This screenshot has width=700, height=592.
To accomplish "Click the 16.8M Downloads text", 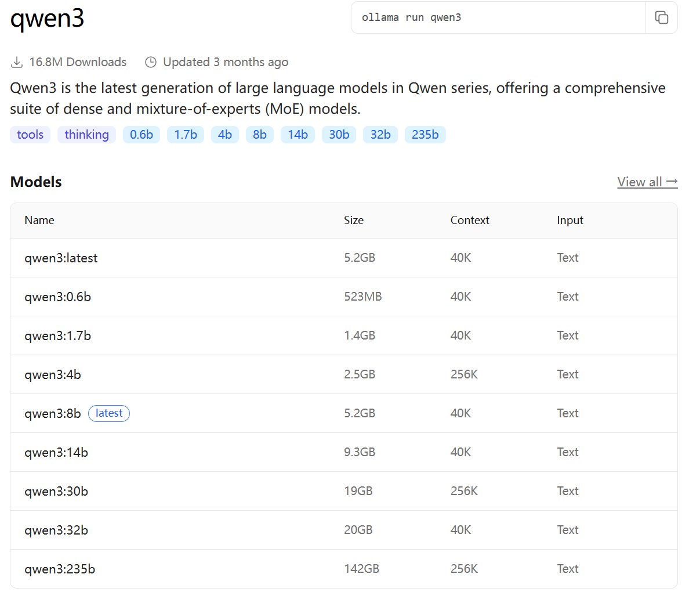I will point(78,62).
